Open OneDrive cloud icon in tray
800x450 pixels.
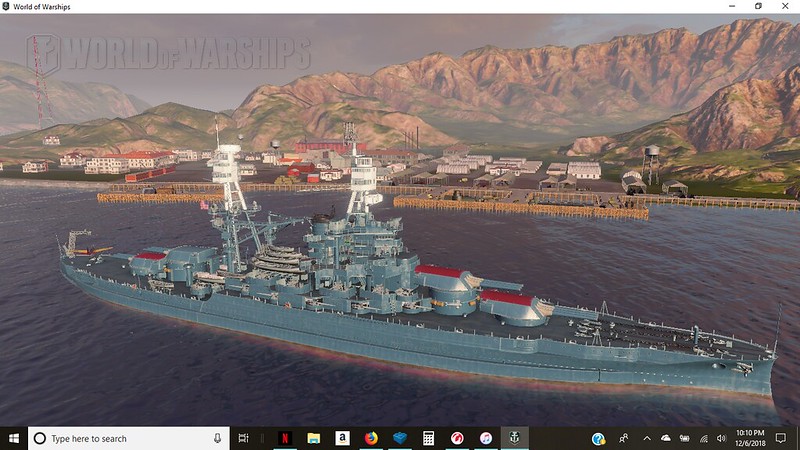pos(665,438)
